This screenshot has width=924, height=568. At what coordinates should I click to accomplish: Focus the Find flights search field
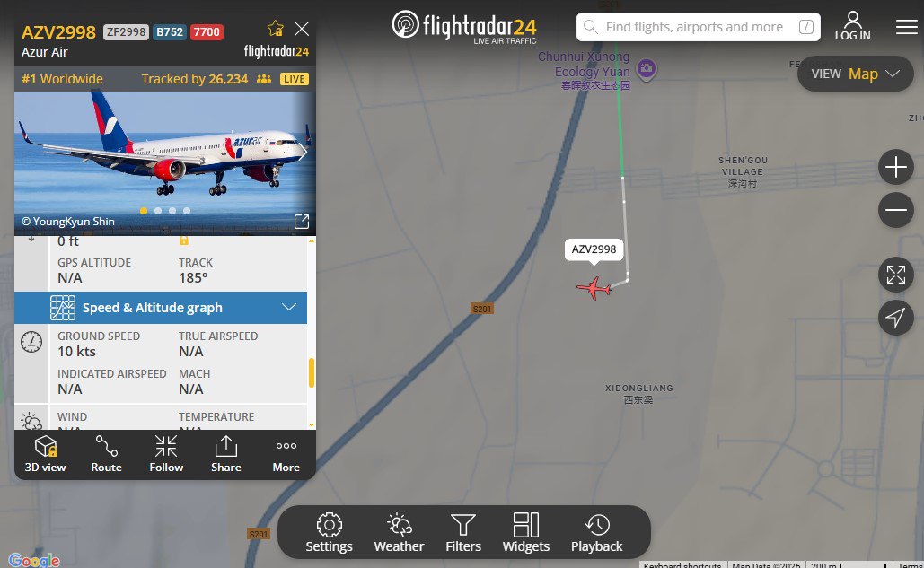point(699,27)
